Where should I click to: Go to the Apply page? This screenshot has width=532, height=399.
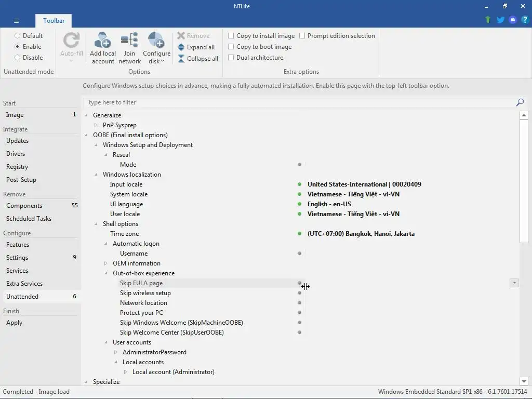tap(41, 322)
